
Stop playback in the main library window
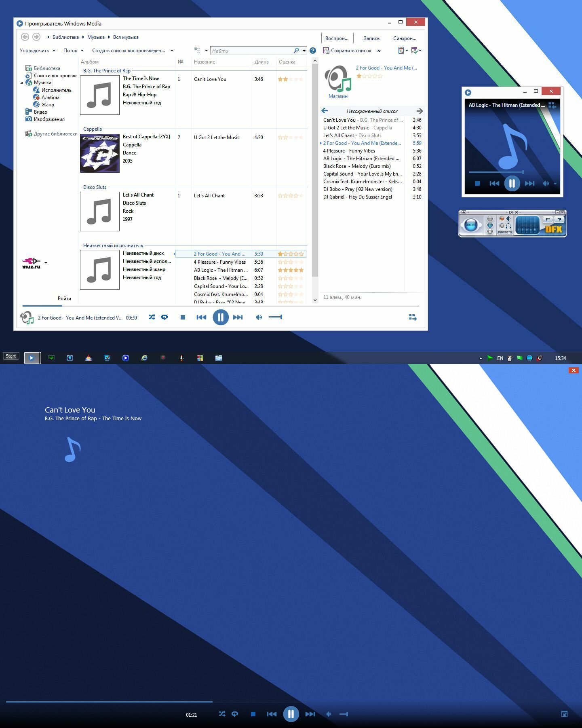click(183, 317)
